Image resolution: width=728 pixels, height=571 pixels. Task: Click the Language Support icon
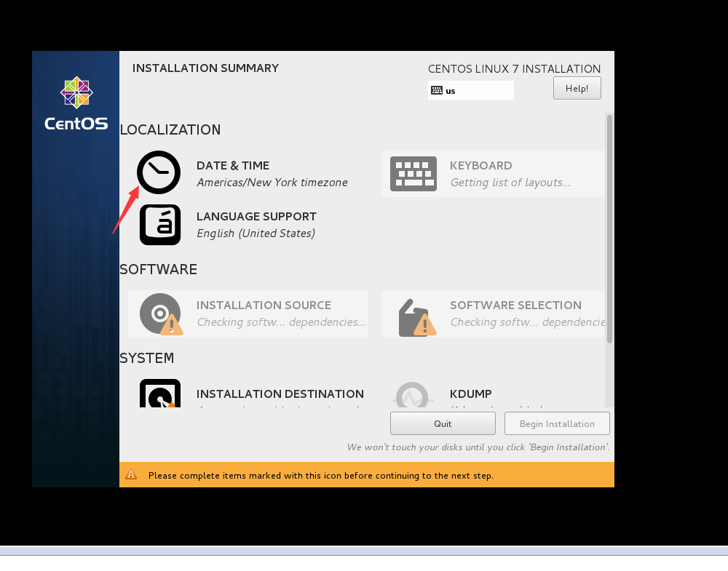click(x=160, y=225)
